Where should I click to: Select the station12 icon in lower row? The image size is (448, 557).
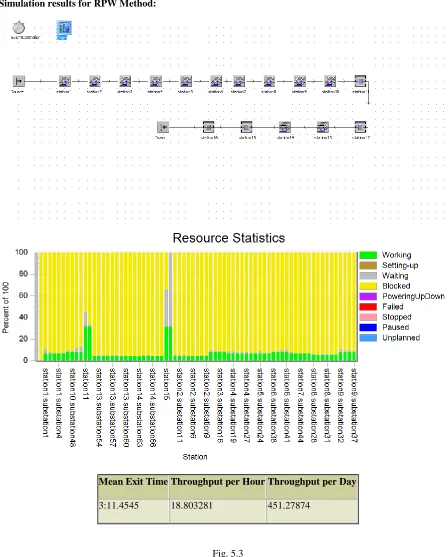pos(360,127)
